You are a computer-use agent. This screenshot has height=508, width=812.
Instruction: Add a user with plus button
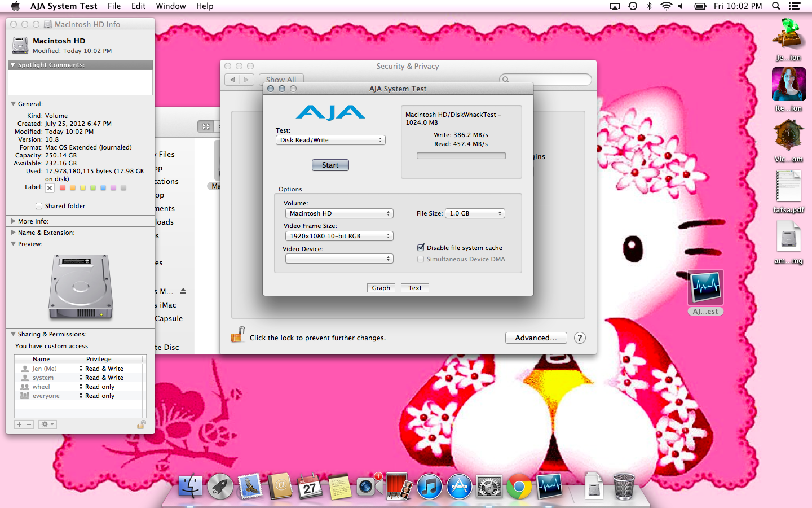pyautogui.click(x=19, y=424)
